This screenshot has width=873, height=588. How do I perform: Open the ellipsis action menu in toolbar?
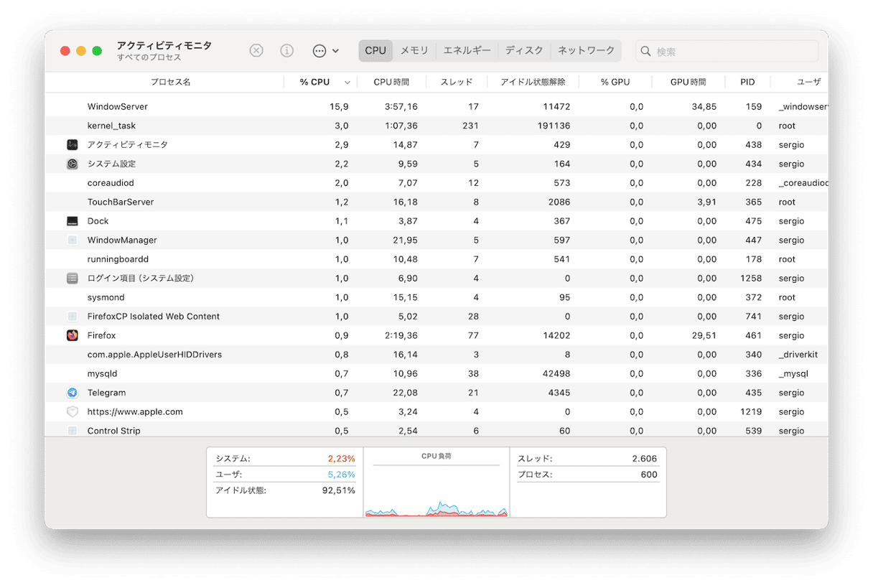(325, 51)
